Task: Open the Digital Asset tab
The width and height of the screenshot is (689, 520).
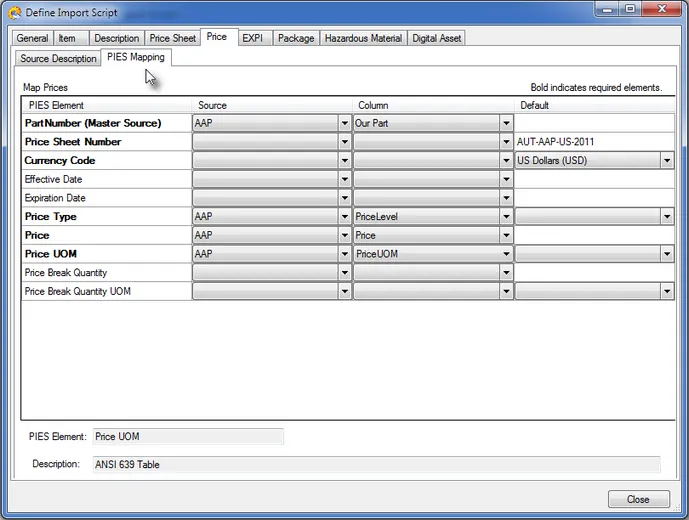Action: pyautogui.click(x=437, y=38)
